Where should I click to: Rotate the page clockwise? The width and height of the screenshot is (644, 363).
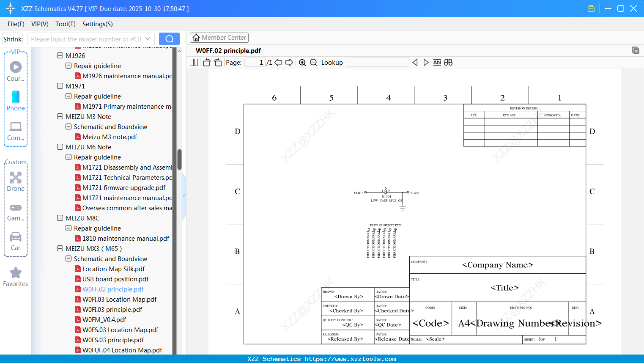[x=217, y=62]
